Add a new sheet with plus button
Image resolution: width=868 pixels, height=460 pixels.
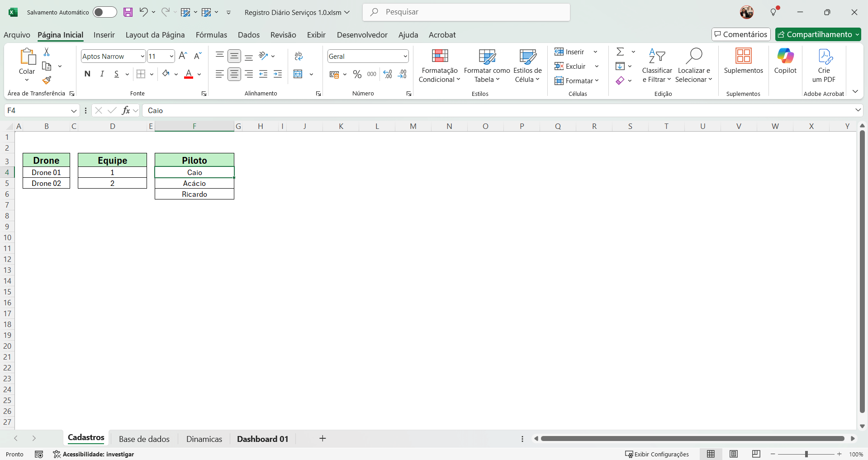[x=323, y=438]
